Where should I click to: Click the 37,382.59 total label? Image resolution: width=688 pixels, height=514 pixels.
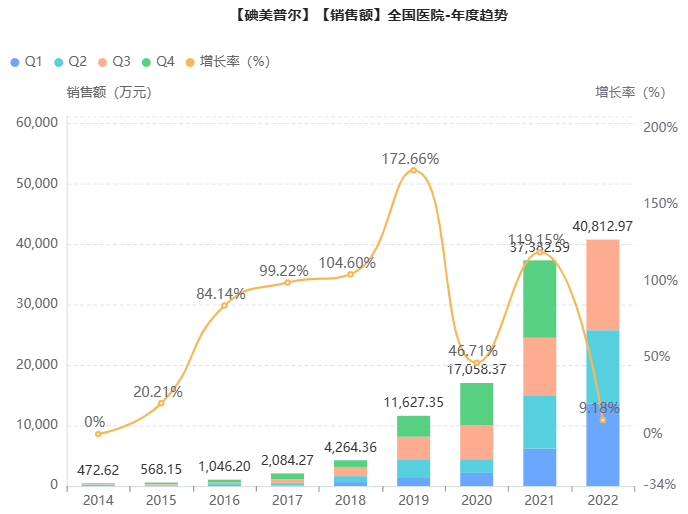[540, 248]
